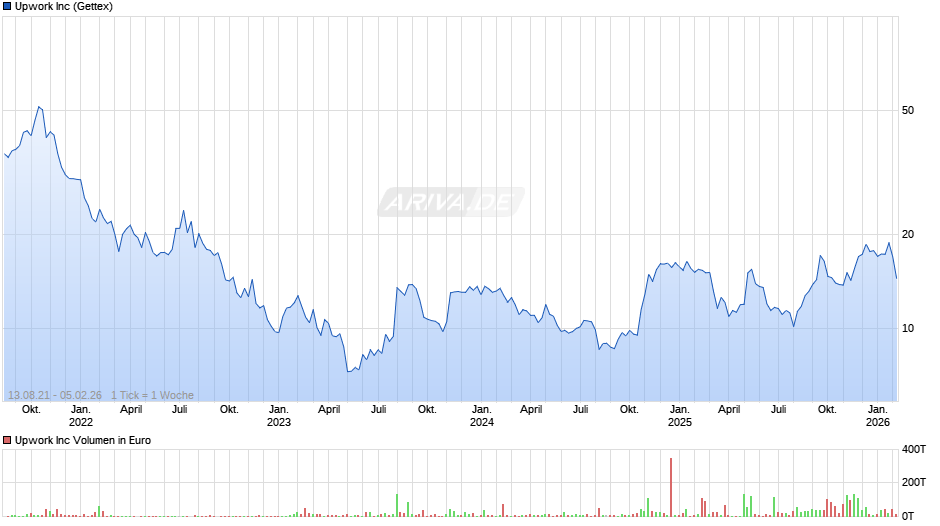Click the price axis label '20'
This screenshot has height=526, width=940.
[908, 235]
